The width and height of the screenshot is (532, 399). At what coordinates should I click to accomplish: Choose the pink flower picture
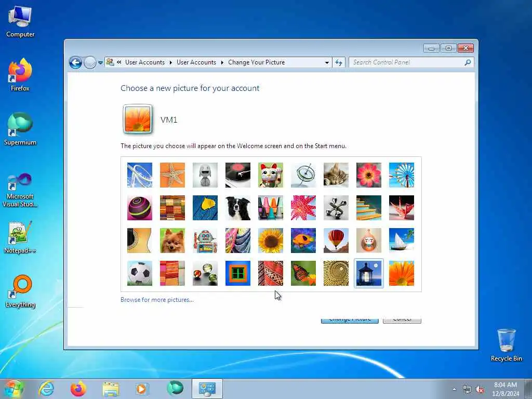[x=369, y=175]
